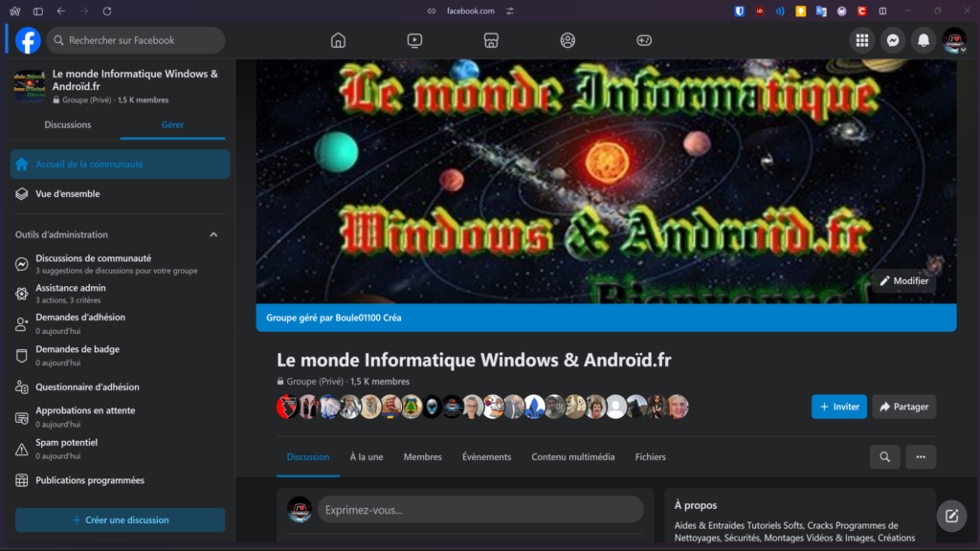Click the Exprimez-vous post composer

[480, 510]
